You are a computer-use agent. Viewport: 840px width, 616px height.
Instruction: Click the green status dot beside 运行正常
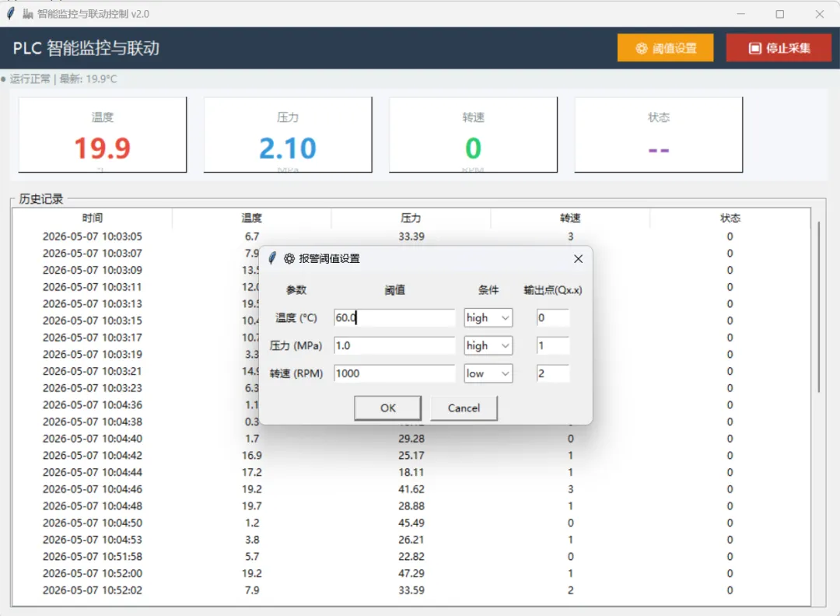coord(3,79)
